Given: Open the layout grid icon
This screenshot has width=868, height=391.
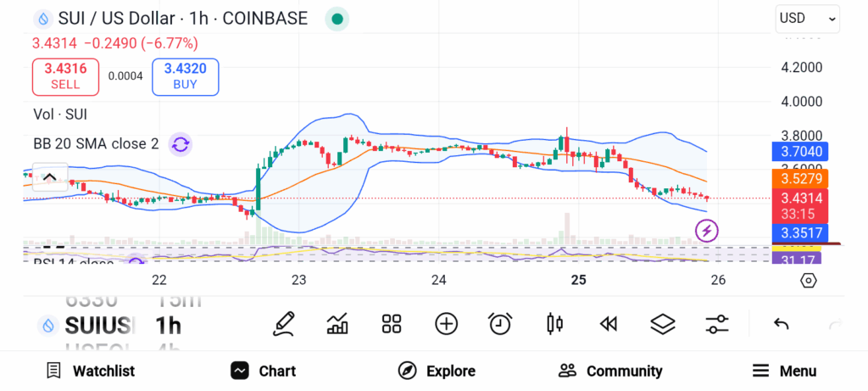Looking at the screenshot, I should (391, 323).
